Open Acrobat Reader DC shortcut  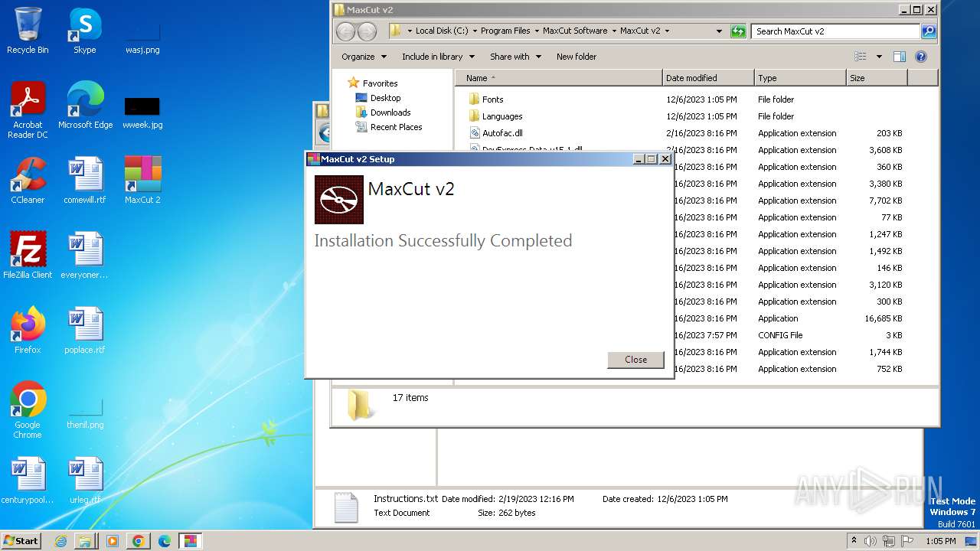[28, 110]
